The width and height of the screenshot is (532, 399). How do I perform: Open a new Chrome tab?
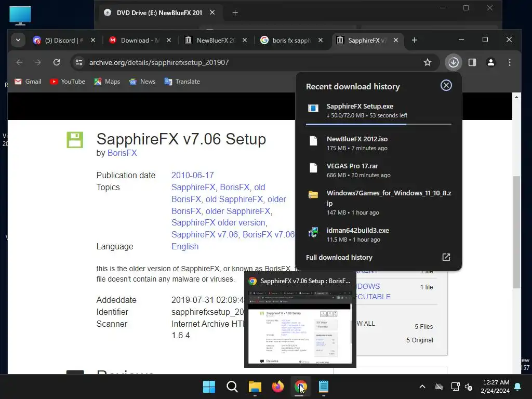pyautogui.click(x=414, y=41)
